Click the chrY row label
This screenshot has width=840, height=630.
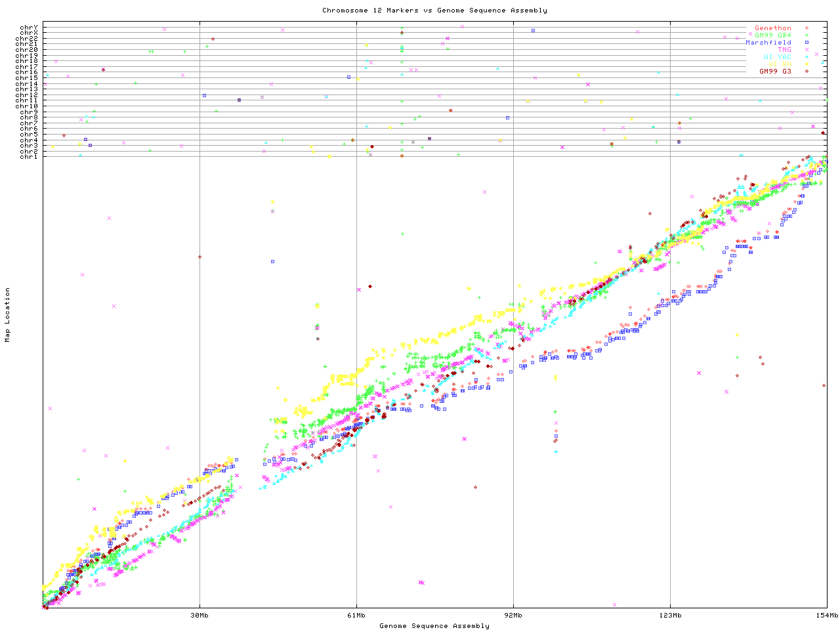point(29,27)
